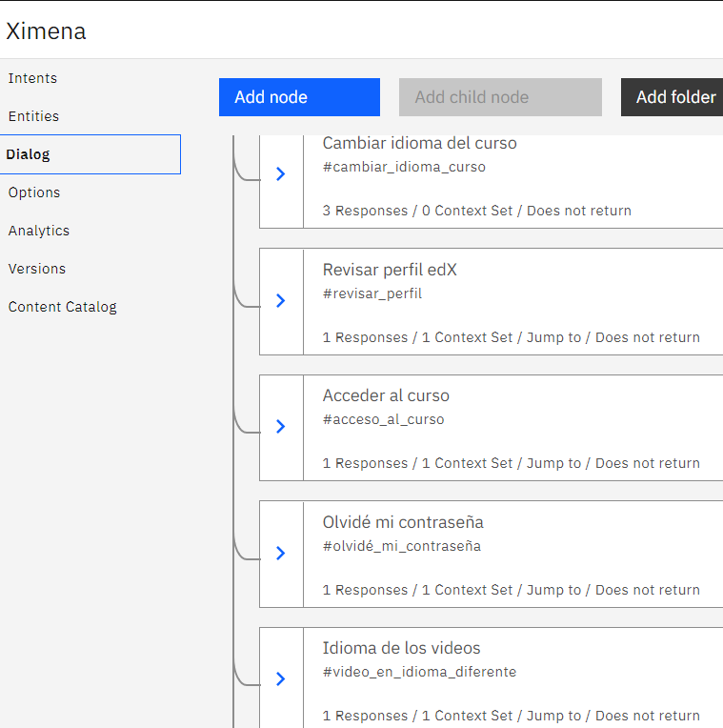The image size is (723, 728).
Task: Open the Intents section in sidebar
Action: click(x=33, y=78)
